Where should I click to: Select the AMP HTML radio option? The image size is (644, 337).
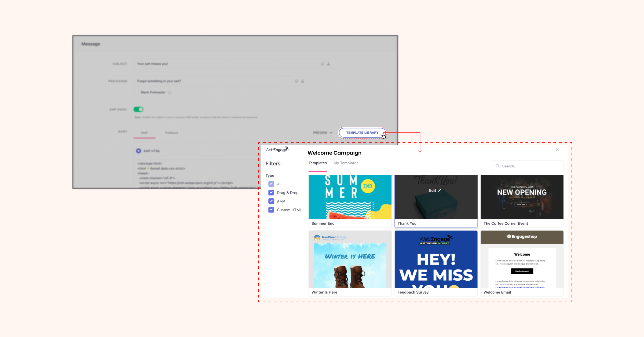pyautogui.click(x=138, y=151)
